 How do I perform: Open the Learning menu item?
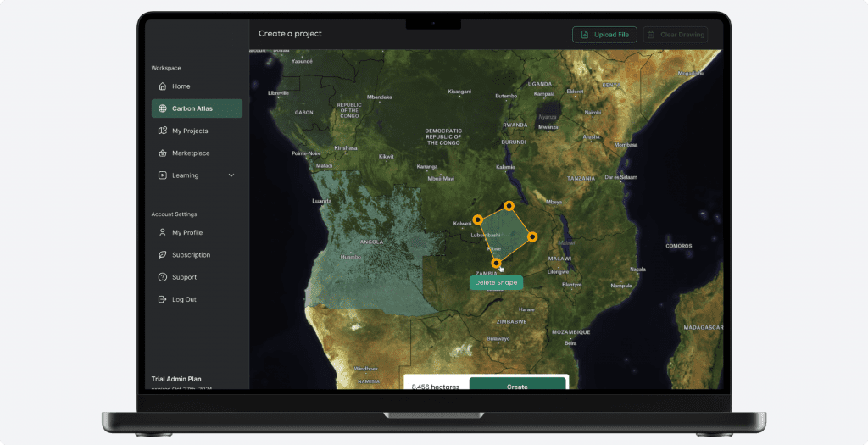185,175
